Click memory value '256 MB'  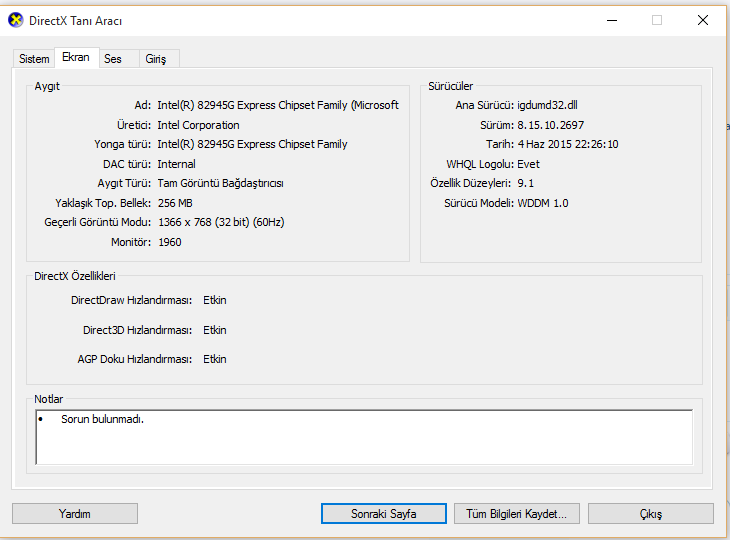click(175, 203)
